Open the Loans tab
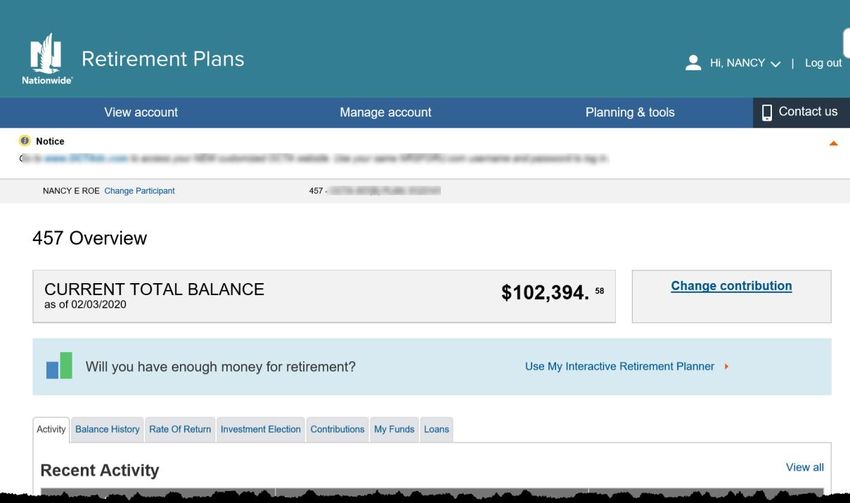Screen dimensions: 850x503 coord(436,429)
